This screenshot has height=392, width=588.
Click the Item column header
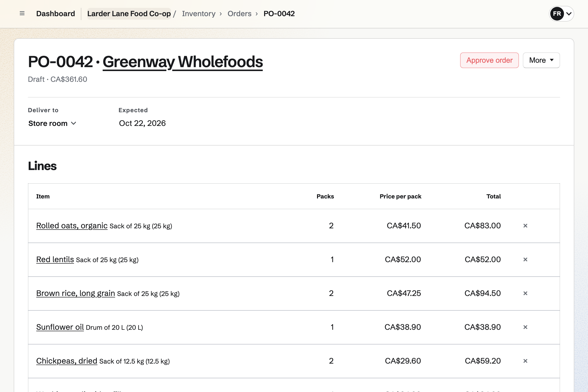point(43,196)
